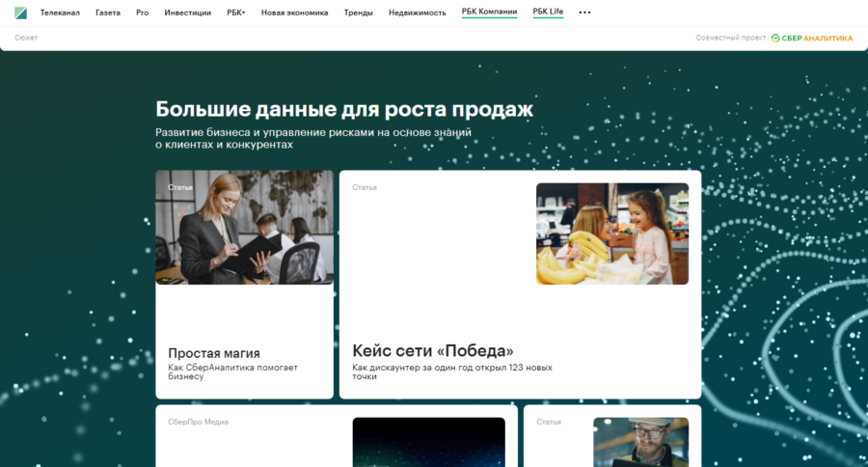Open the Простая магия article

click(214, 353)
